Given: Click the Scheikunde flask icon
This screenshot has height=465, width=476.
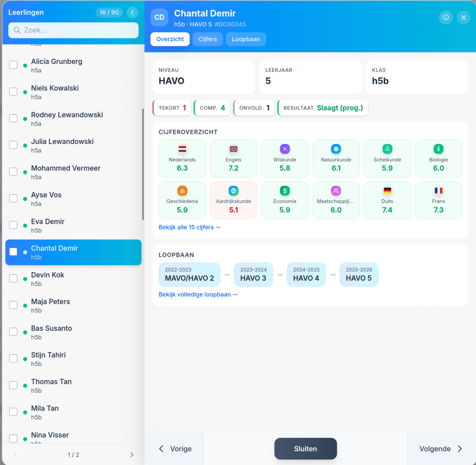Looking at the screenshot, I should tap(387, 149).
